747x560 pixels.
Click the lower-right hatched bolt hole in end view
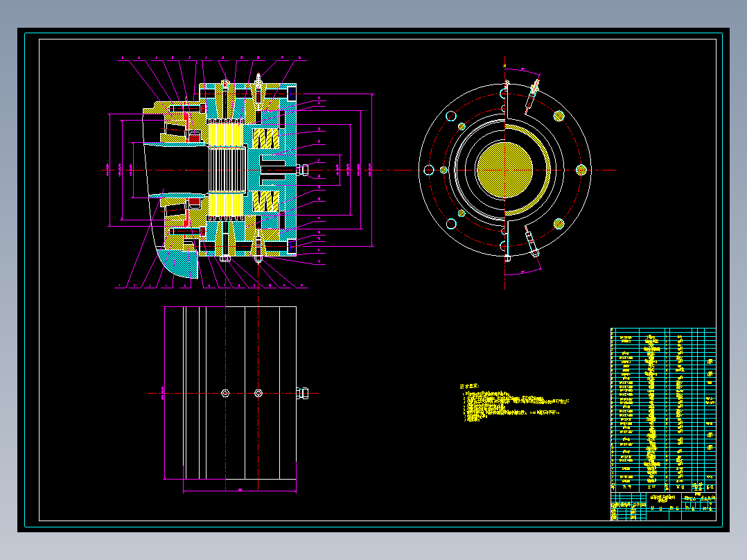point(559,224)
